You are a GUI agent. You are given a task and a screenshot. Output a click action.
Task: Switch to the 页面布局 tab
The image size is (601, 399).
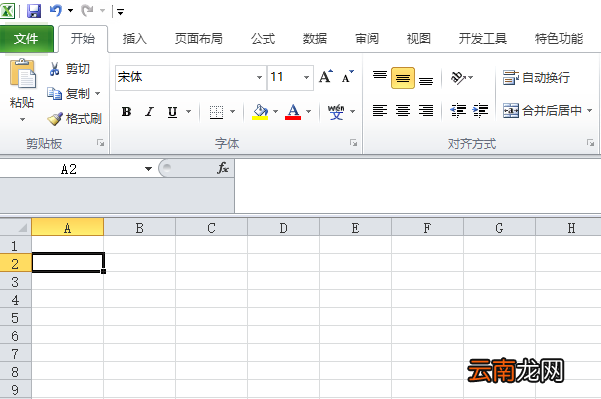pos(199,39)
